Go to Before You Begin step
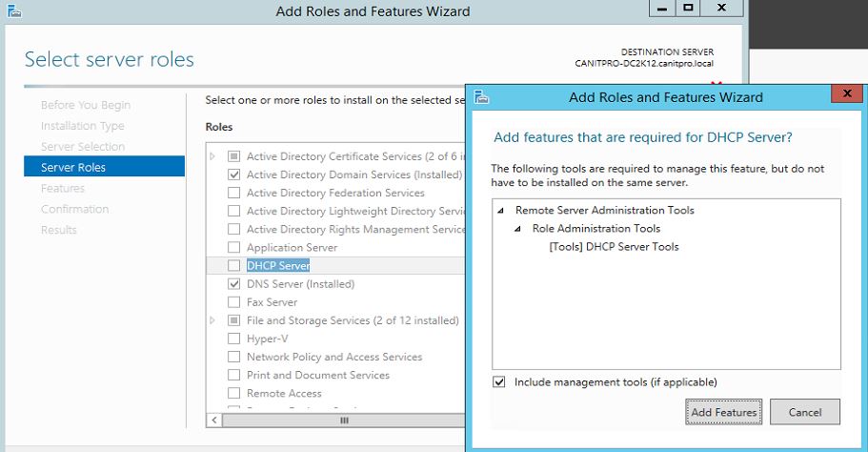Viewport: 868px width, 452px height. point(86,105)
